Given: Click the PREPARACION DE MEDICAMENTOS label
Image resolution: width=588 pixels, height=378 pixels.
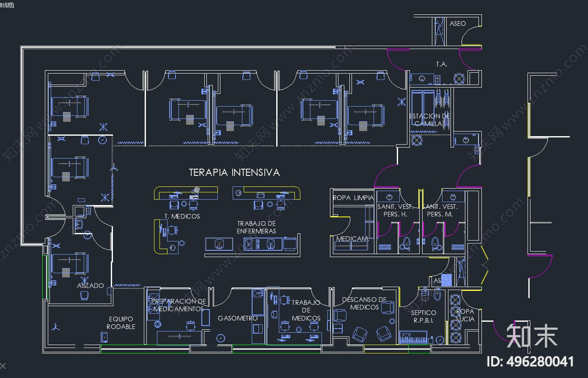Looking at the screenshot, I should tap(179, 305).
